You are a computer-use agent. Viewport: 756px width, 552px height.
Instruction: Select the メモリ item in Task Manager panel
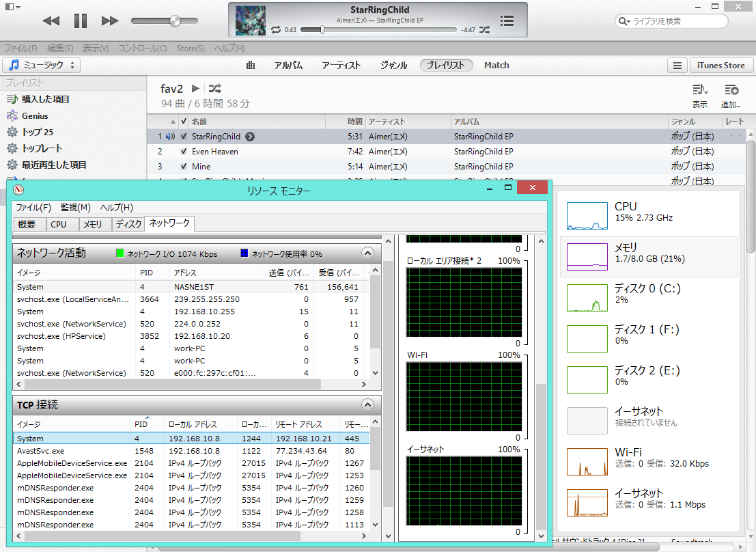[x=649, y=257]
